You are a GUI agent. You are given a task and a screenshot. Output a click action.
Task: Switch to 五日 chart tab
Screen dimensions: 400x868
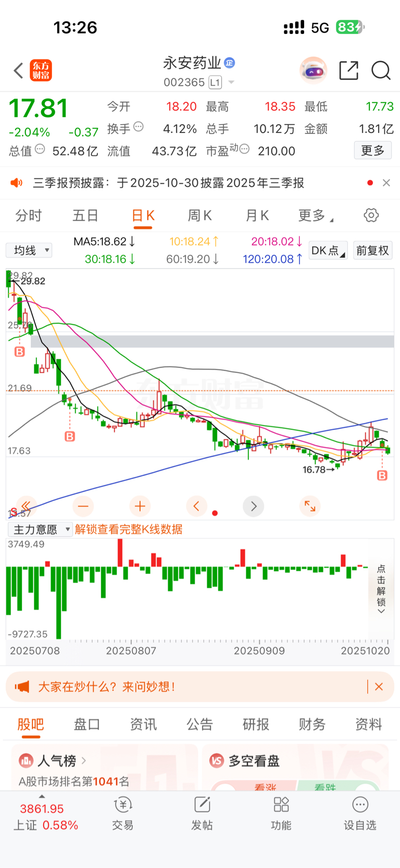tap(85, 216)
